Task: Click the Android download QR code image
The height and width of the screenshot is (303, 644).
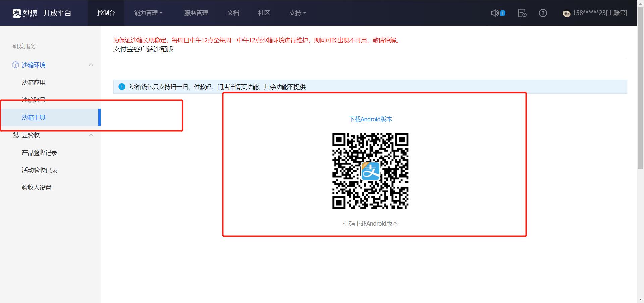Action: point(370,171)
